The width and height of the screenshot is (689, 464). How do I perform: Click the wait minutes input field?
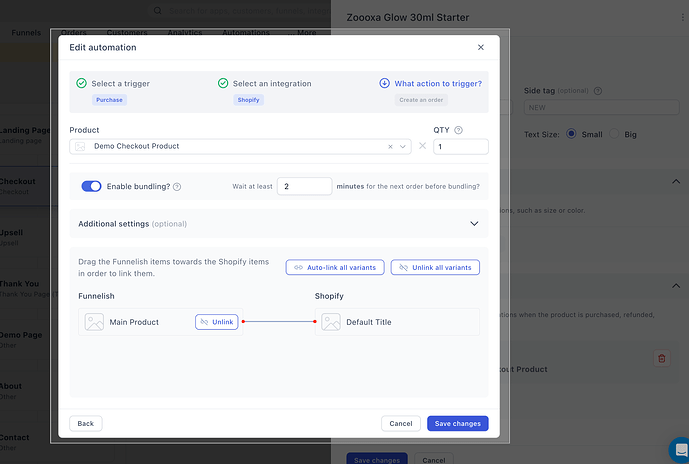[305, 186]
